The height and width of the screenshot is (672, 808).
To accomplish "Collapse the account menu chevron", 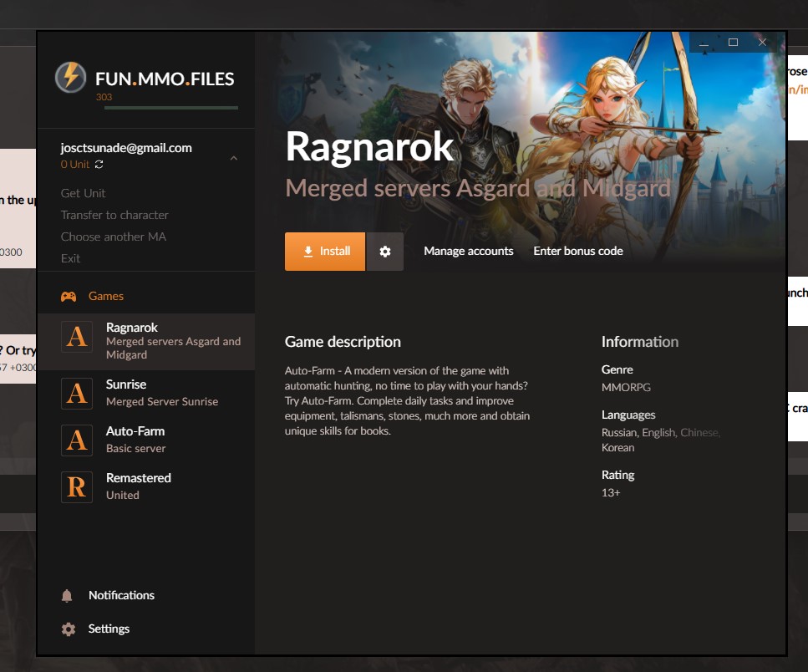I will 233,158.
